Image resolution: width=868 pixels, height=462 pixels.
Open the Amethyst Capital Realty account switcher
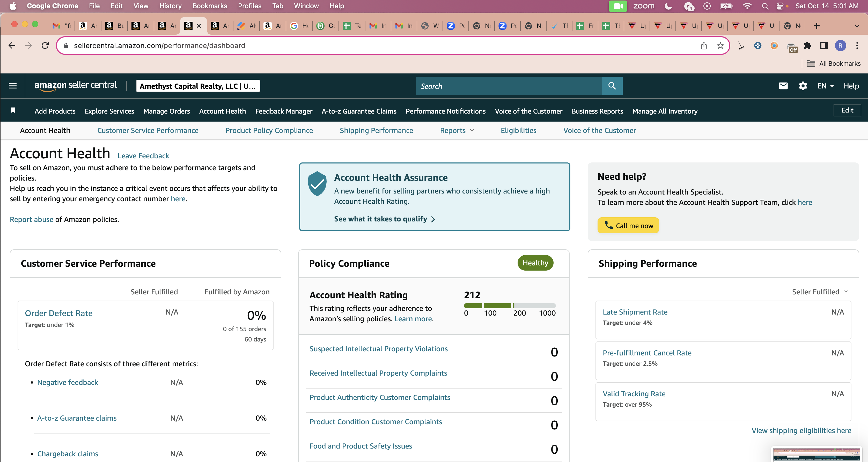(198, 86)
